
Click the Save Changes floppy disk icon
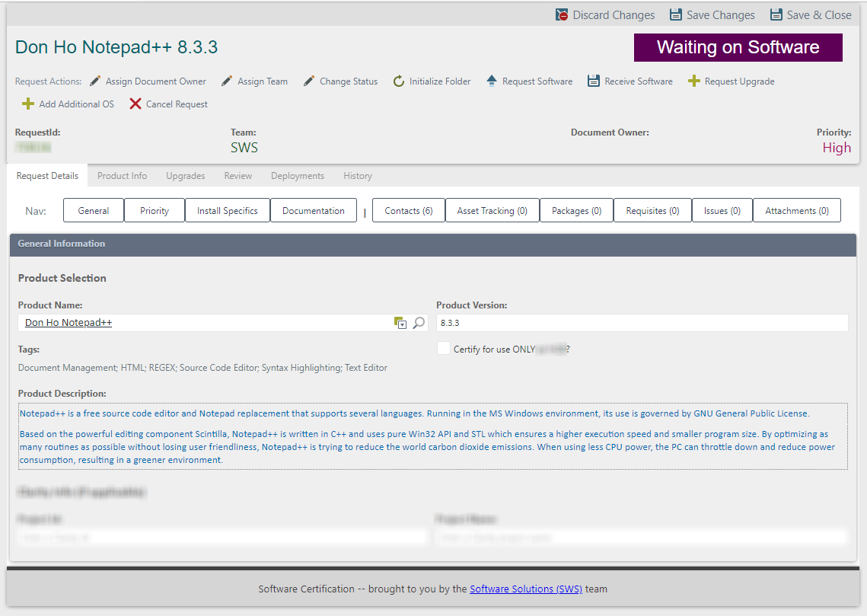(x=676, y=15)
